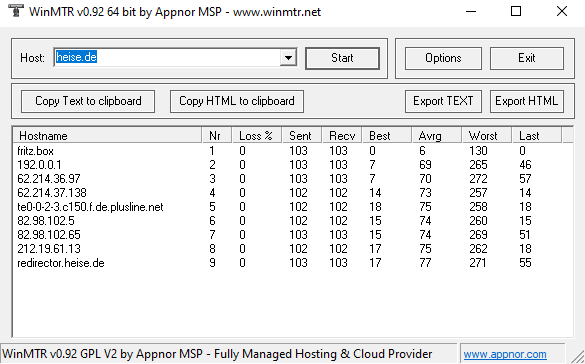Click the window resize grip corner
Image resolution: width=585 pixels, height=364 pixels.
578,357
